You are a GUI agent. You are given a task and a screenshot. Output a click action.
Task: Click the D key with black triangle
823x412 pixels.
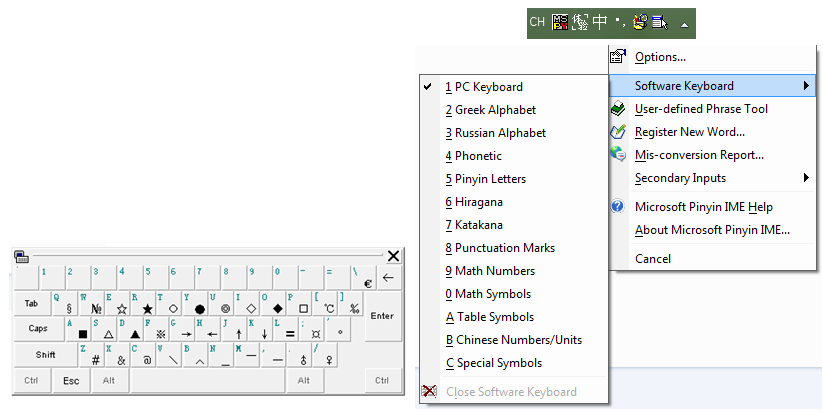tap(130, 329)
